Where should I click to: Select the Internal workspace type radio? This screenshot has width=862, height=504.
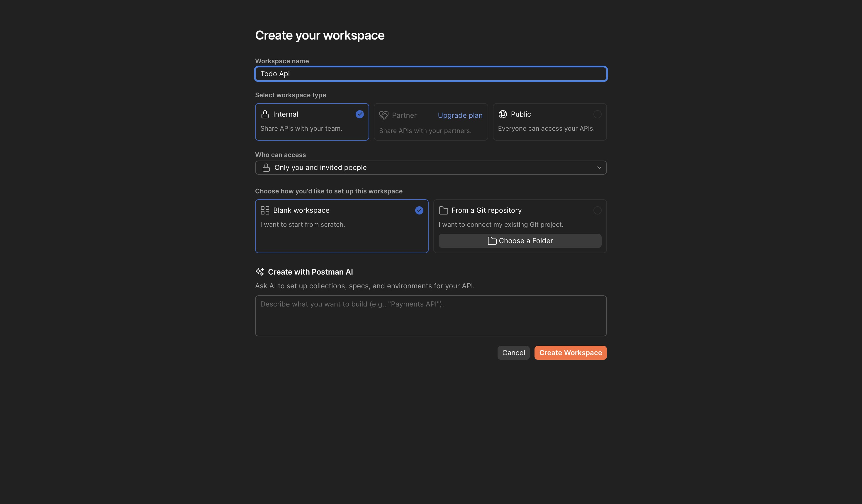point(359,114)
